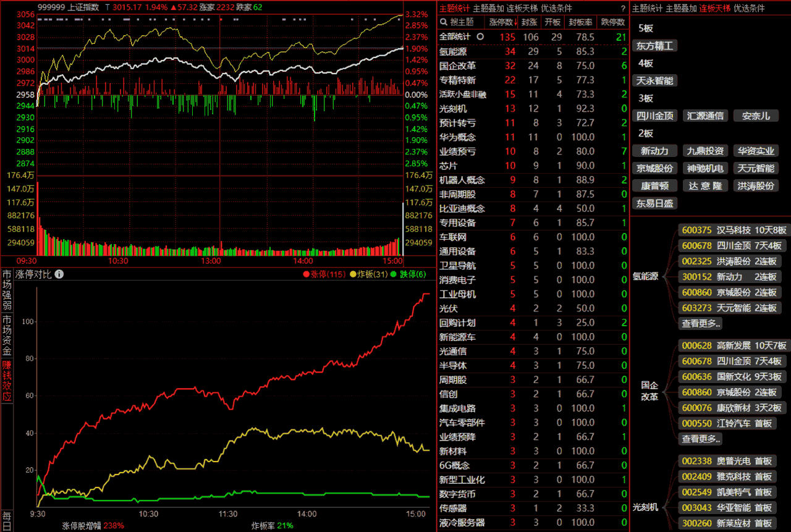Select 全部统计 row in the theme table
Viewport: 791px width, 532px height.
(533, 37)
